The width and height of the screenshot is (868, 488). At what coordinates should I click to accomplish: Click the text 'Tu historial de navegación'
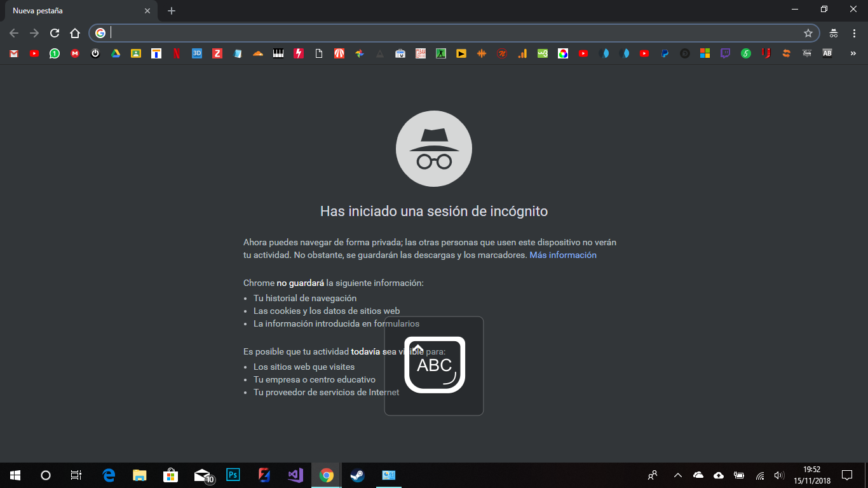pyautogui.click(x=305, y=298)
